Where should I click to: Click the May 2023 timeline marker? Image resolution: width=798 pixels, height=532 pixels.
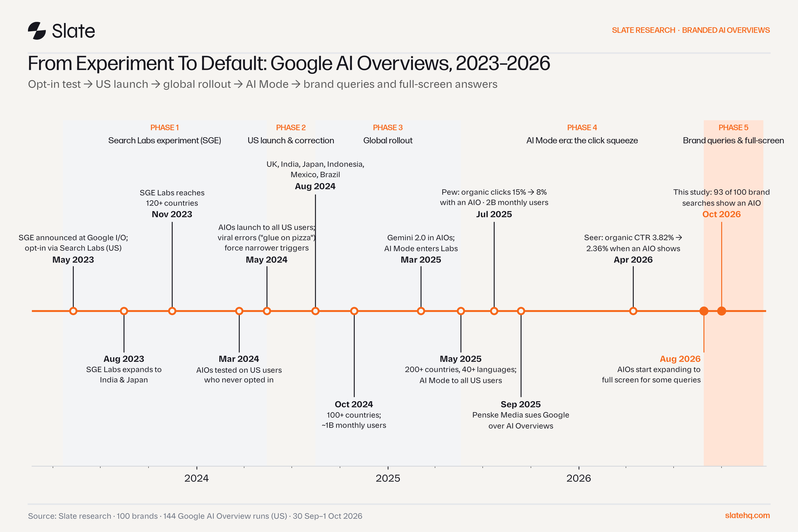tap(73, 311)
